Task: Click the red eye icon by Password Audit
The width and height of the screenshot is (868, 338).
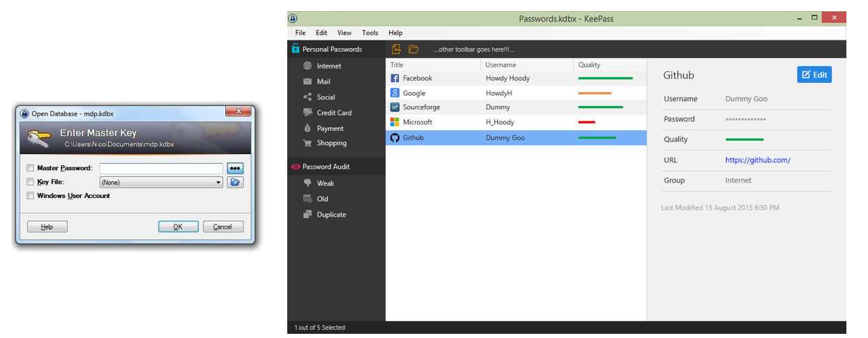Action: [x=296, y=167]
